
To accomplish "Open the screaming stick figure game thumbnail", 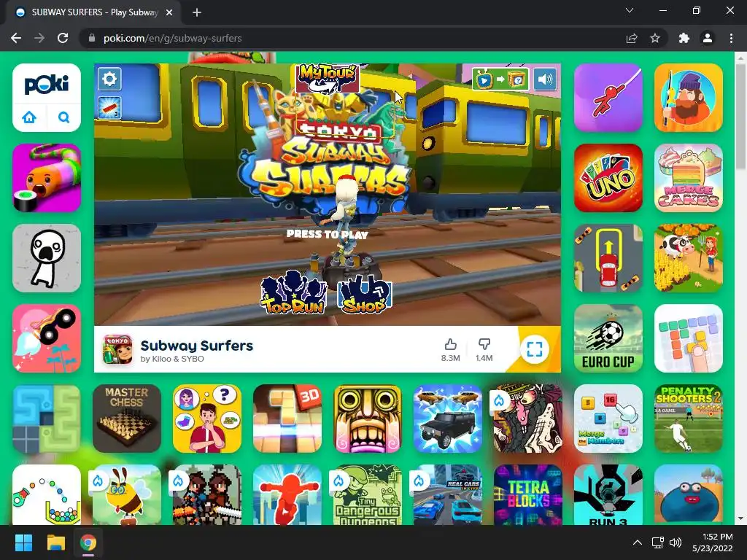I will [47, 258].
